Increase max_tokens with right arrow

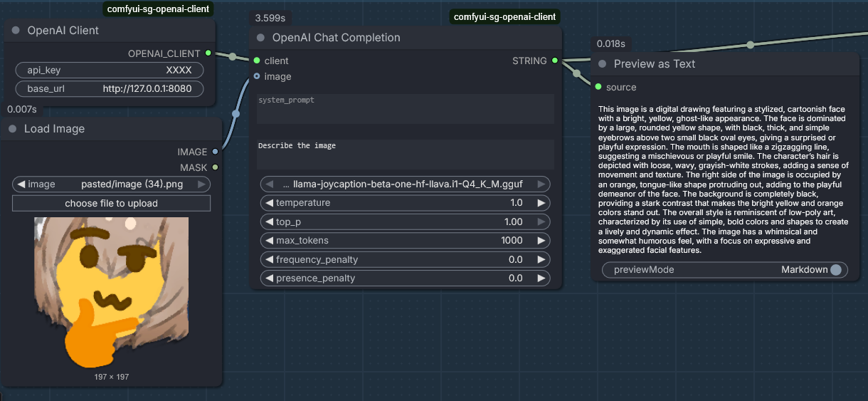pos(541,241)
